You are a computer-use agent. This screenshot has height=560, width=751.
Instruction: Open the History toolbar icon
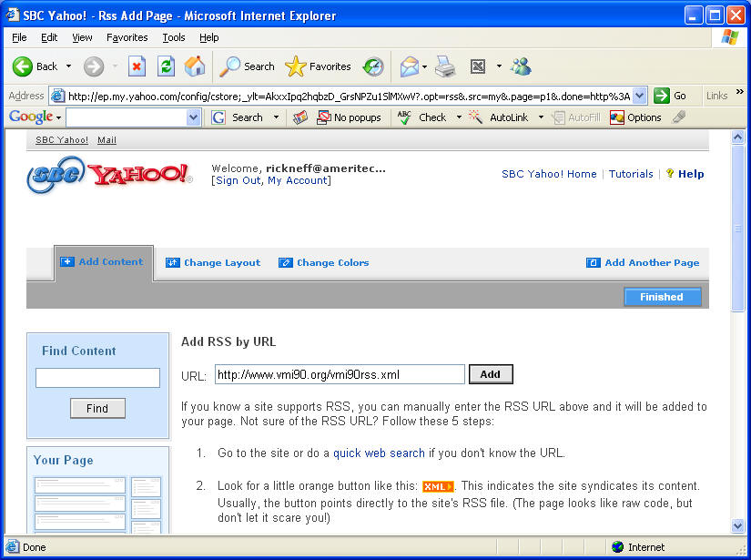tap(373, 66)
